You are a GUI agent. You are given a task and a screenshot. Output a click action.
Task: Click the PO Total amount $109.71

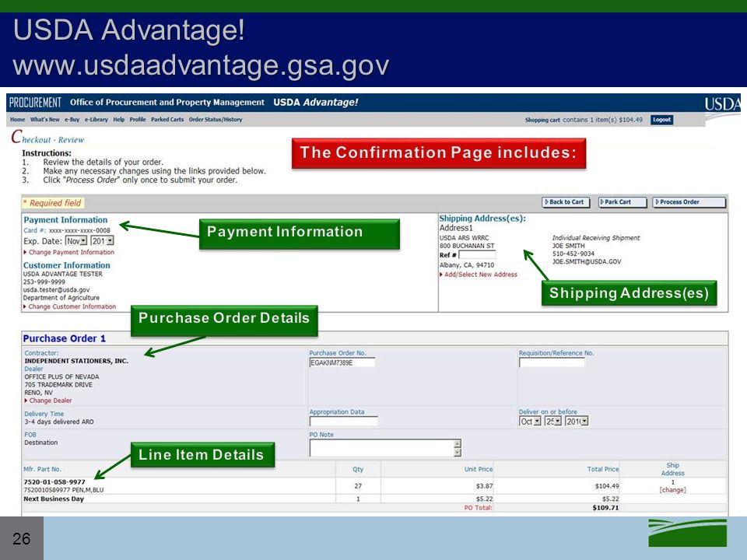(605, 508)
